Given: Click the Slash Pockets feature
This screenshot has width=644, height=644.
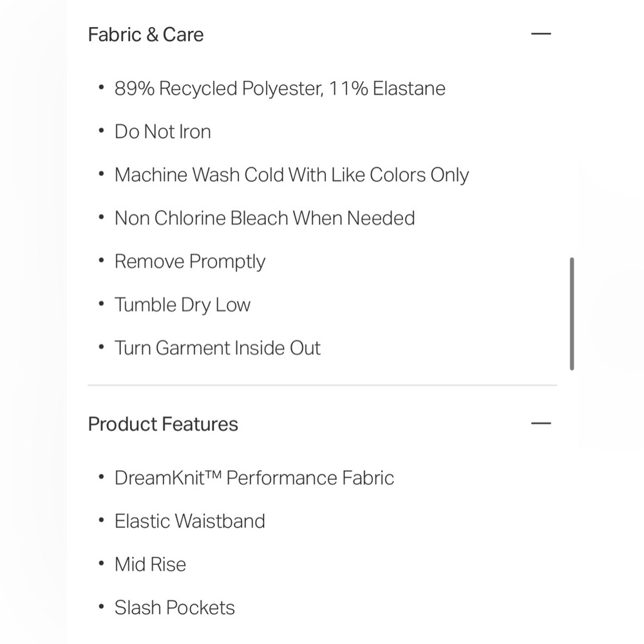Looking at the screenshot, I should click(175, 608).
